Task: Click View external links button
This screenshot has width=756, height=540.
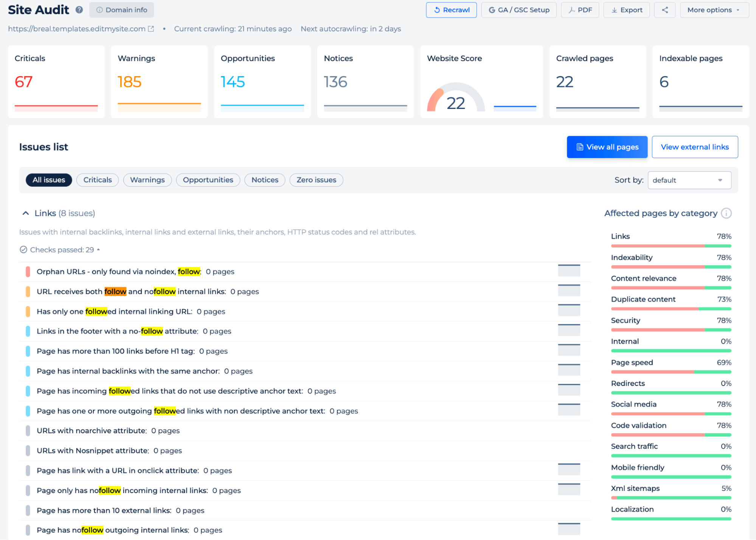Action: coord(695,147)
